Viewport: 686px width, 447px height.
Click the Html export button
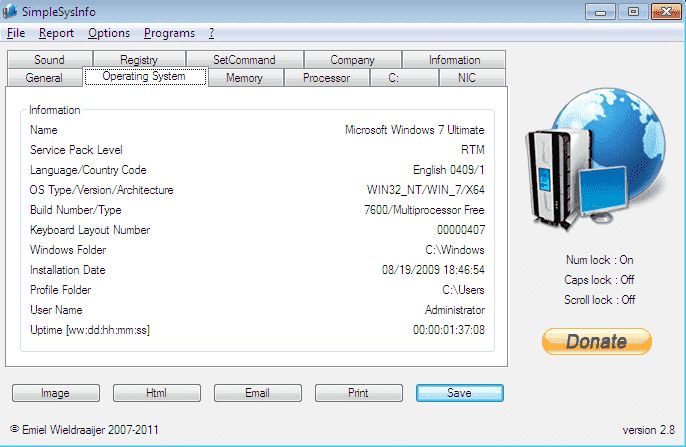pos(157,393)
